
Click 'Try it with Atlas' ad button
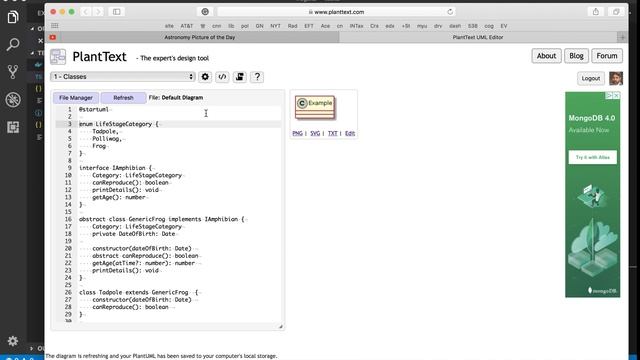(x=593, y=157)
